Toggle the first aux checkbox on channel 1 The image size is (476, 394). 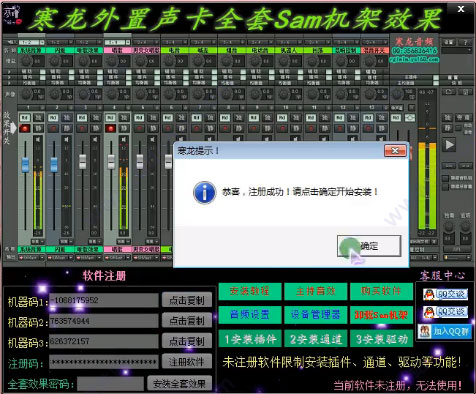point(43,71)
